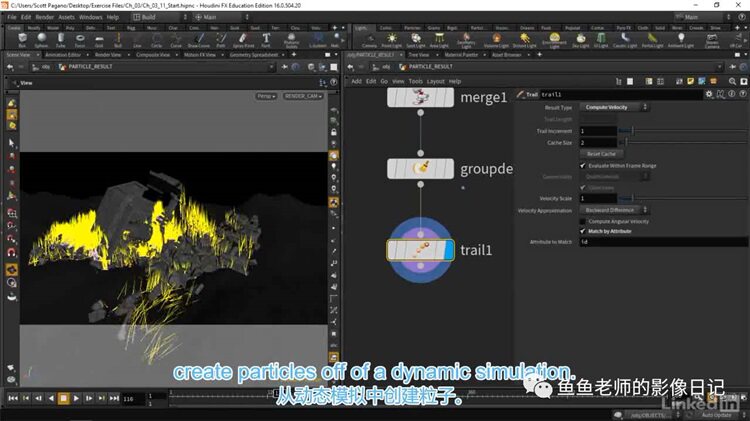Open parameter gear menu for trail1
750x421 pixels.
pyautogui.click(x=709, y=94)
